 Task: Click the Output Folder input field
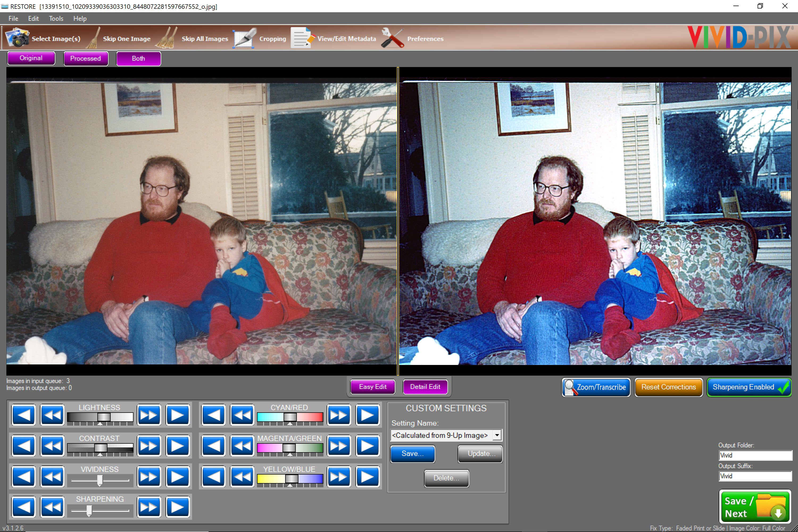point(755,455)
